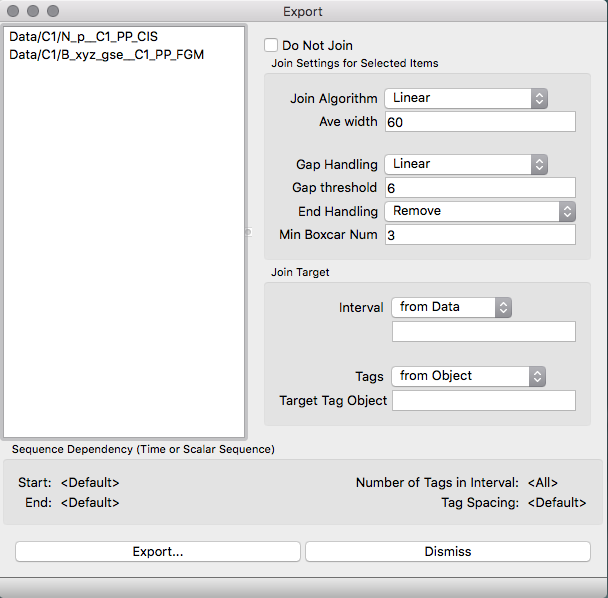
Task: Click the Min Boxcar Num field
Action: (x=480, y=235)
